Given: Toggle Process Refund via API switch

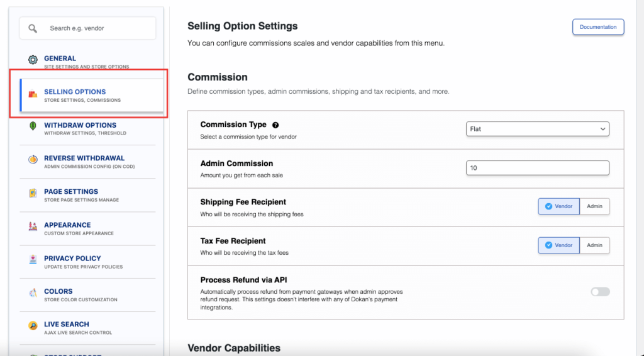Looking at the screenshot, I should tap(600, 292).
